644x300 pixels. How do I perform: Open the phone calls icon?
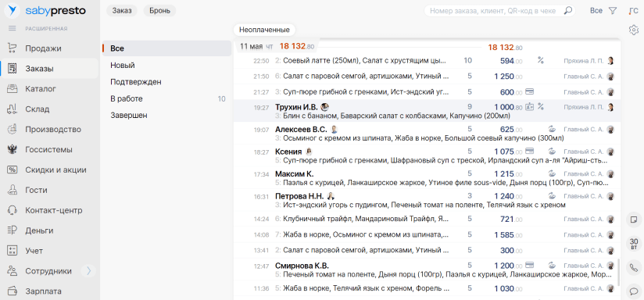point(634,268)
